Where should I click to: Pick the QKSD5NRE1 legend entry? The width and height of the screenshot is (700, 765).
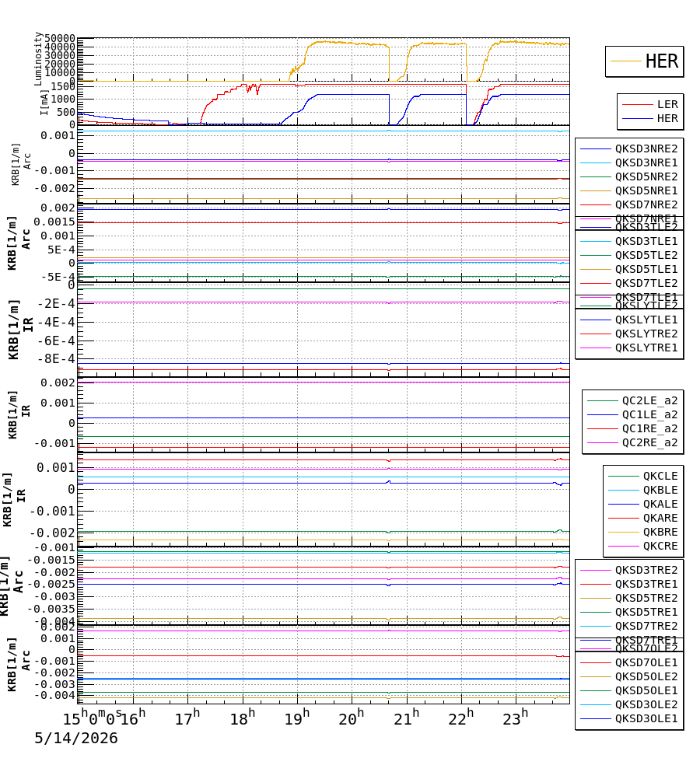click(646, 190)
